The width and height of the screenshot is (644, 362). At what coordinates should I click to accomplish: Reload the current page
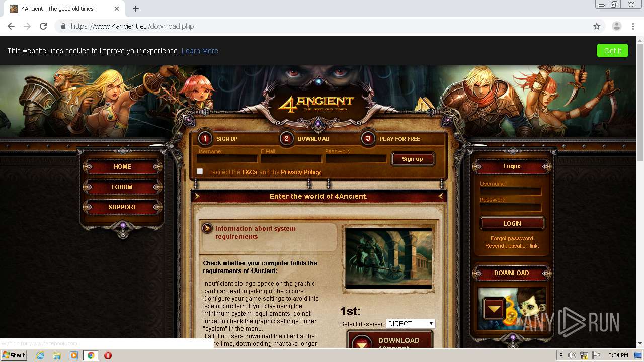point(43,26)
